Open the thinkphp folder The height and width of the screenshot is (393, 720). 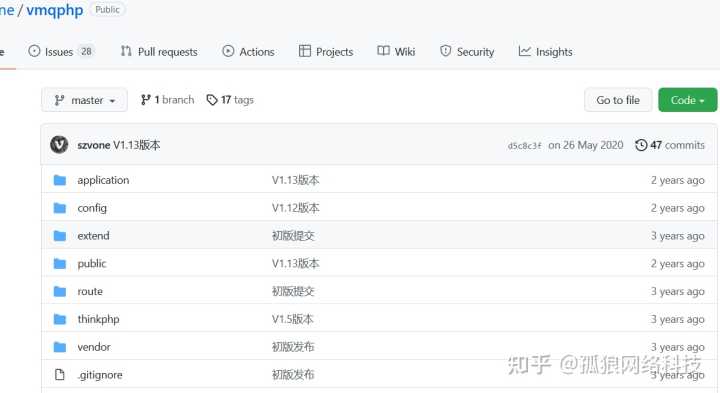click(x=98, y=319)
